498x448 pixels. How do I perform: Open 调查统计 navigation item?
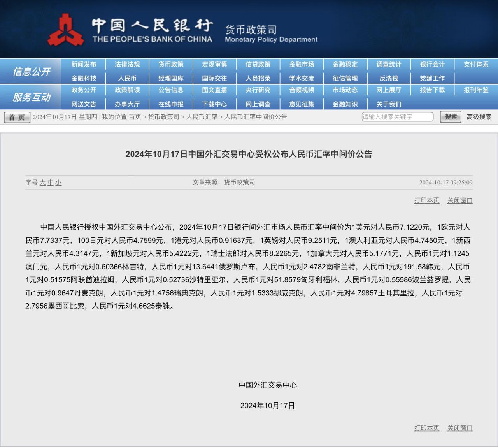tap(389, 65)
